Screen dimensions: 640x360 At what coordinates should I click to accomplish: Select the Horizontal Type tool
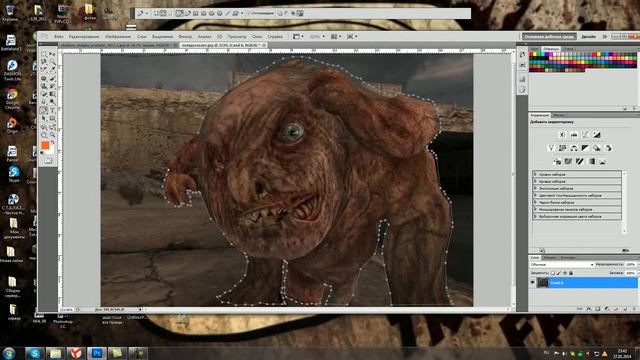click(x=53, y=110)
